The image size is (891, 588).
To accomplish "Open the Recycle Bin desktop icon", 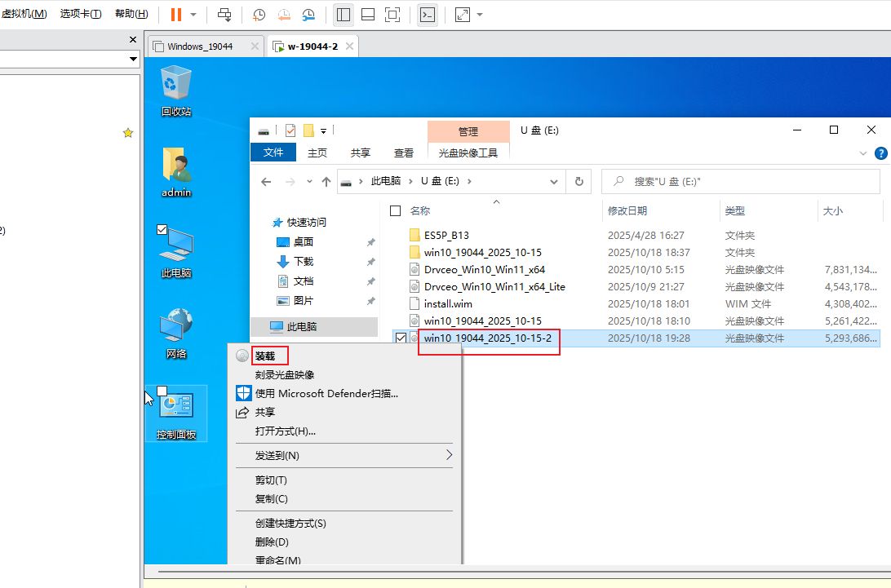I will [x=176, y=84].
